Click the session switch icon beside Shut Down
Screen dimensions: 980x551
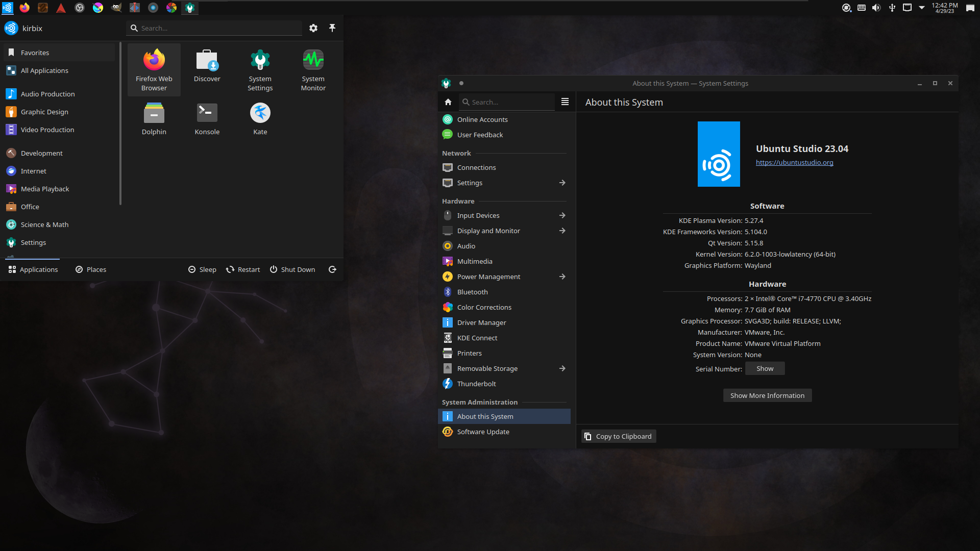point(332,269)
